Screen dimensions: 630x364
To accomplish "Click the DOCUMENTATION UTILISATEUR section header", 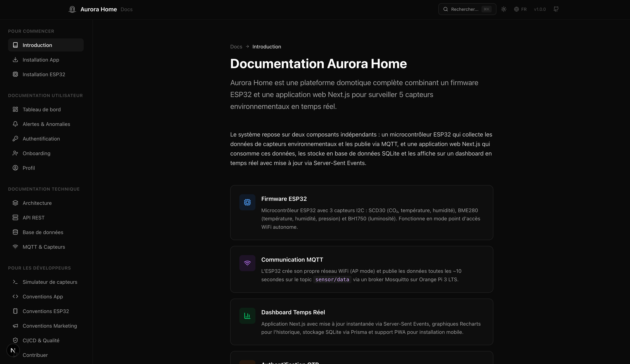I will click(45, 96).
